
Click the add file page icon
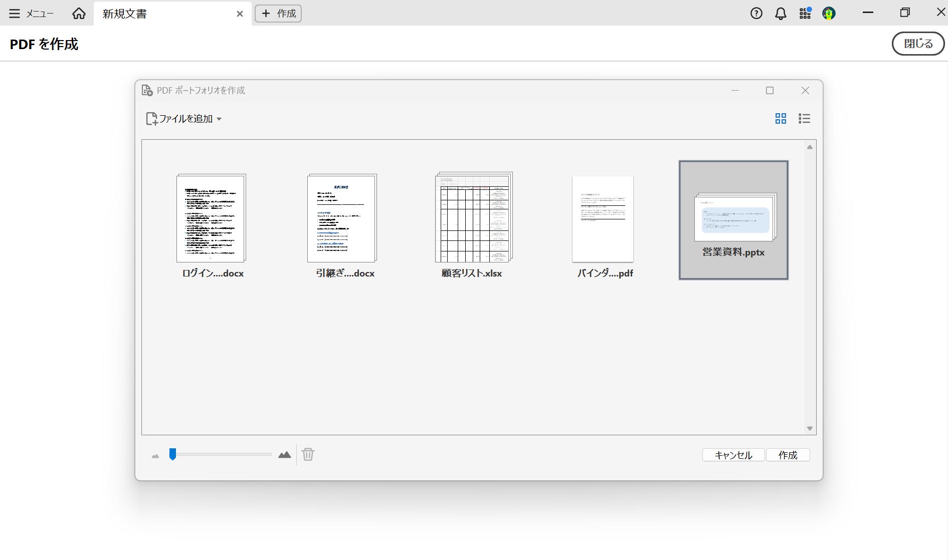[x=152, y=118]
